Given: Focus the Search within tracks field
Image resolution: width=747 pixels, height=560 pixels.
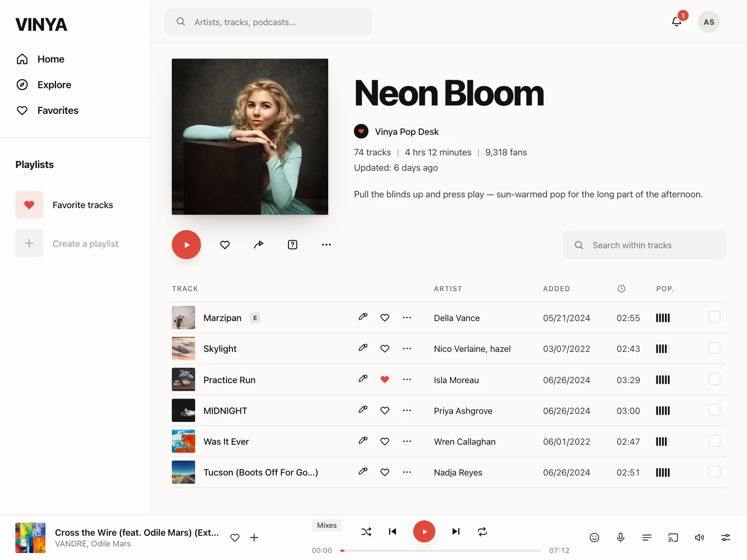Looking at the screenshot, I should (x=644, y=245).
